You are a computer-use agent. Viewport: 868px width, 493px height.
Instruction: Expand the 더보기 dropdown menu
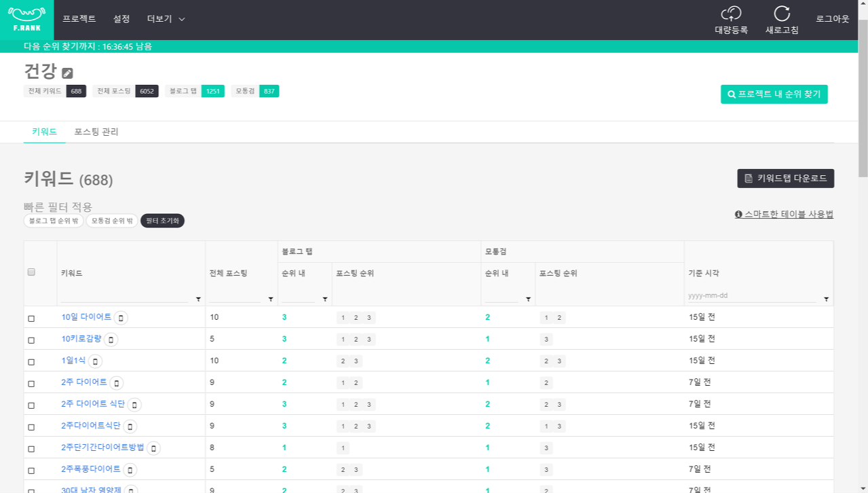coord(166,19)
